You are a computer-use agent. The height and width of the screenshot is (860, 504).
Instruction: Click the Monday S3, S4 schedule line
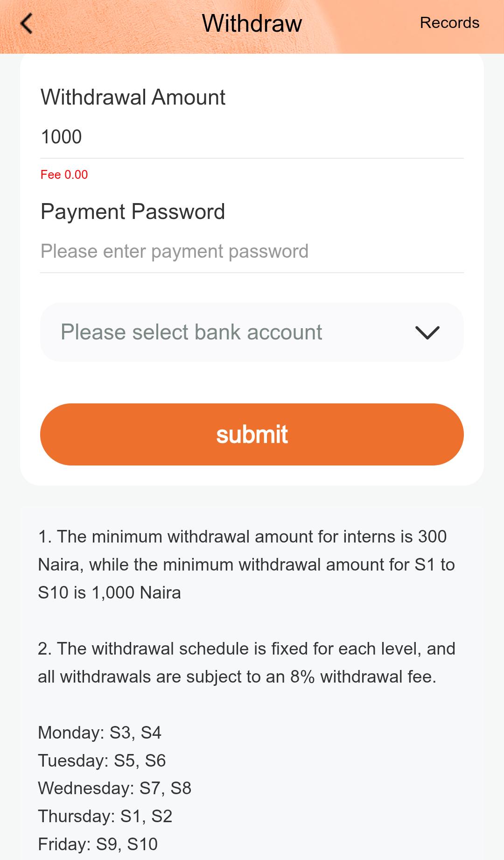pos(99,733)
